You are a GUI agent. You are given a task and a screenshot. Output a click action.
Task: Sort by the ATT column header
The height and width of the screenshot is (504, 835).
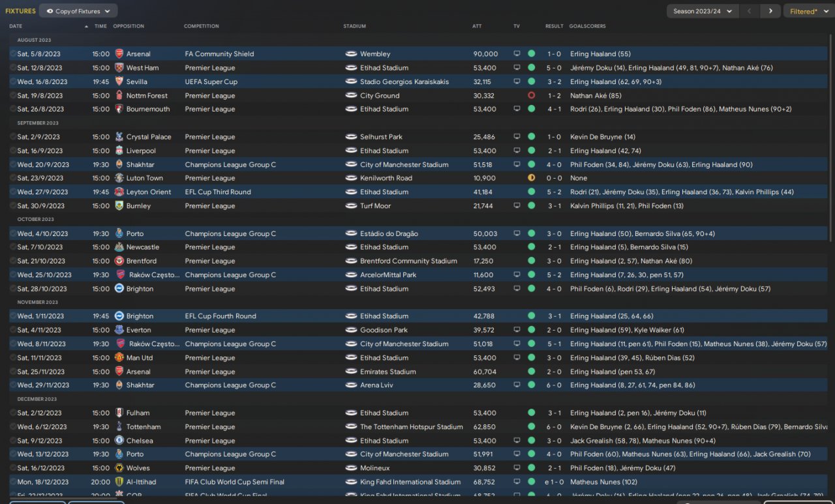coord(477,26)
